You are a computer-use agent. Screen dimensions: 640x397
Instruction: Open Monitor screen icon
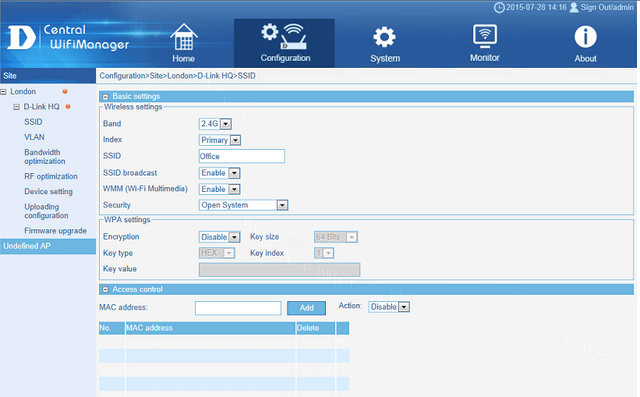tap(484, 36)
